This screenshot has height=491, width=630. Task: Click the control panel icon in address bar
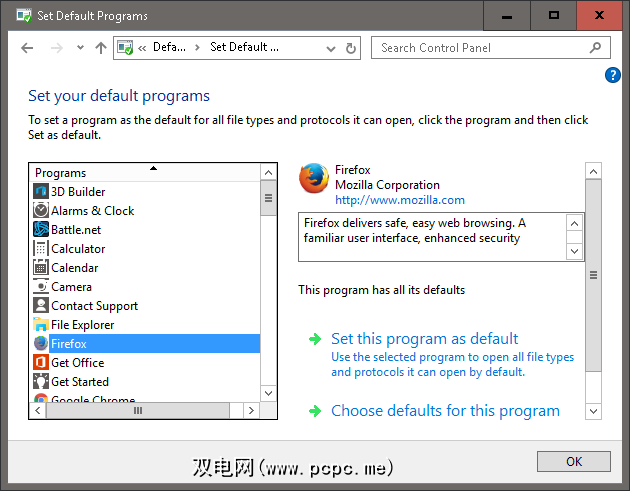(125, 48)
